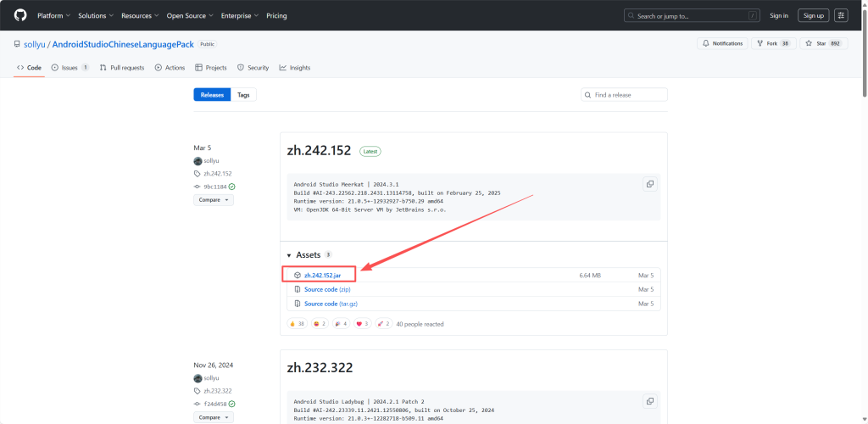Click the Latest badge
This screenshot has width=868, height=424.
tap(370, 151)
